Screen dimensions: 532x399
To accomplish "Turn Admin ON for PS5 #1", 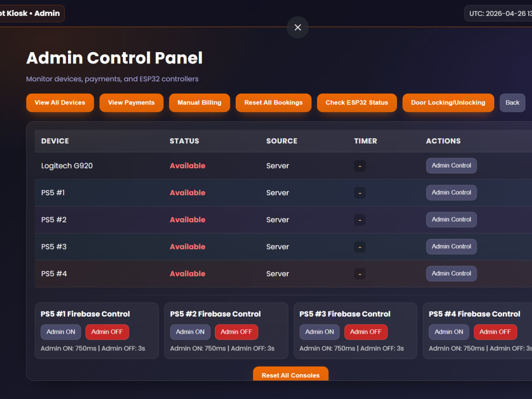I will [61, 332].
